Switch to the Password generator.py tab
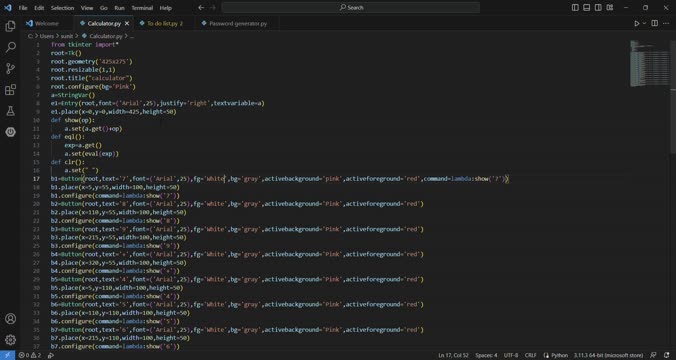676x360 pixels. (x=234, y=24)
